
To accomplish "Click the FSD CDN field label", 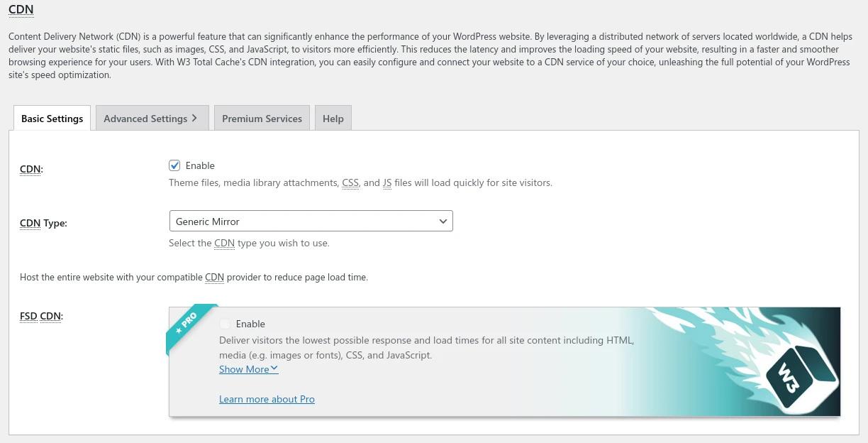I will pos(41,316).
